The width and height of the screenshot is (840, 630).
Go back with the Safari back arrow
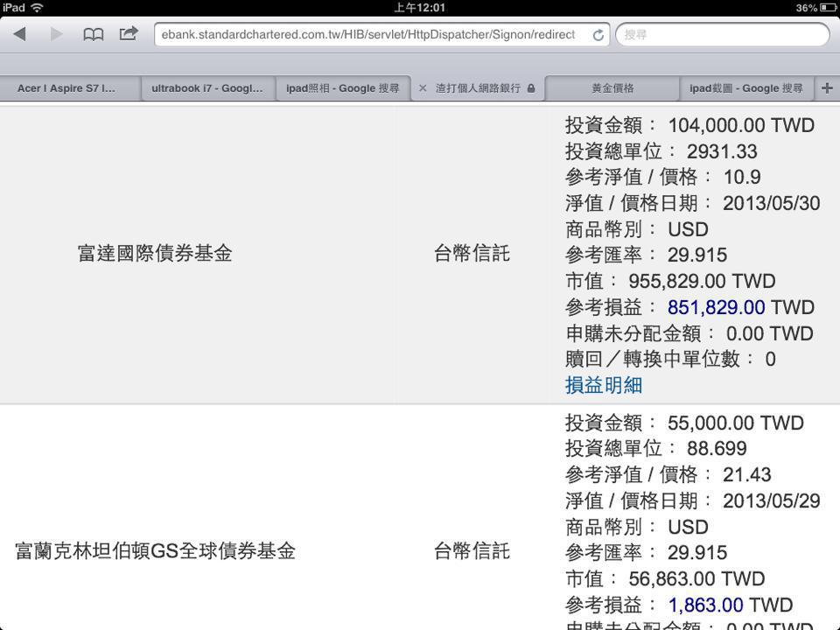click(20, 34)
